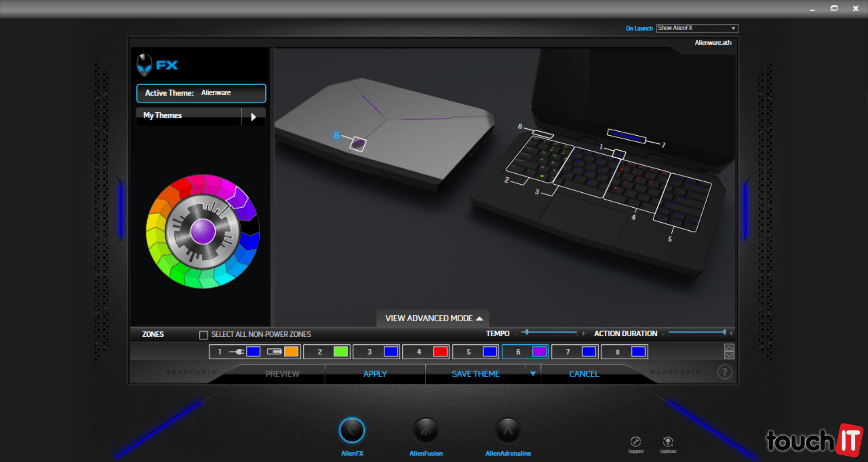This screenshot has width=868, height=462.
Task: Select the battery icon in zone 1
Action: [274, 352]
